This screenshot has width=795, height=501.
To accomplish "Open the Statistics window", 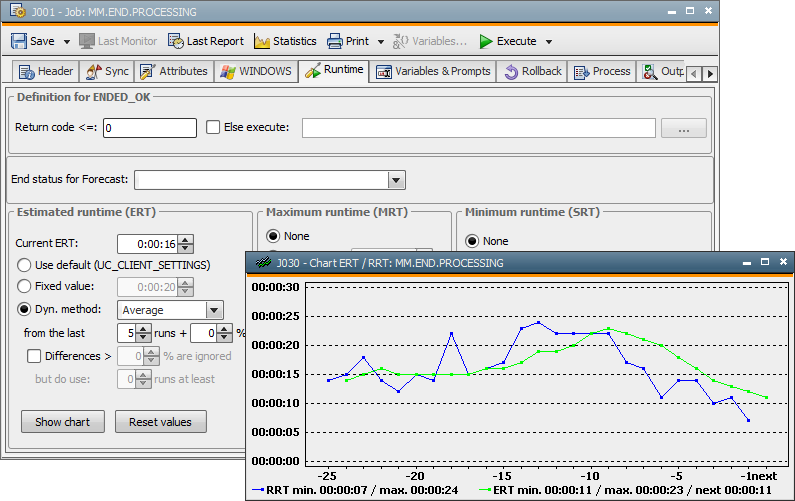I will (285, 41).
